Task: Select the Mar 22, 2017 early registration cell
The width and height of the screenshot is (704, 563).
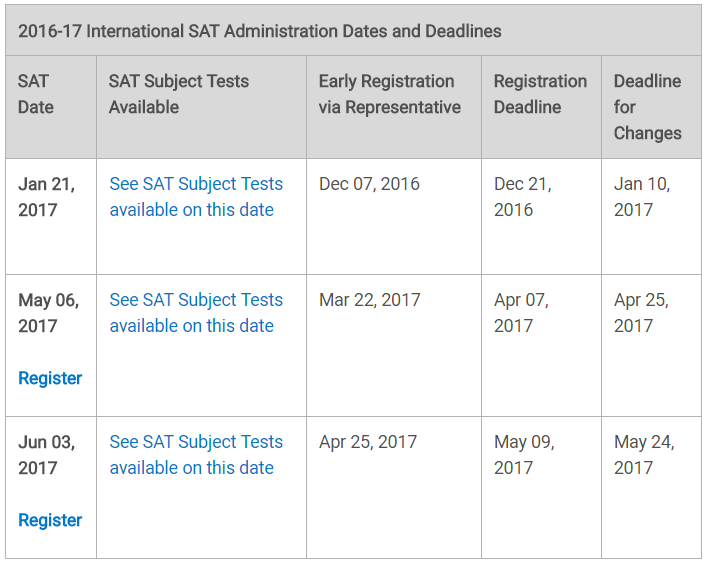Action: 370,300
